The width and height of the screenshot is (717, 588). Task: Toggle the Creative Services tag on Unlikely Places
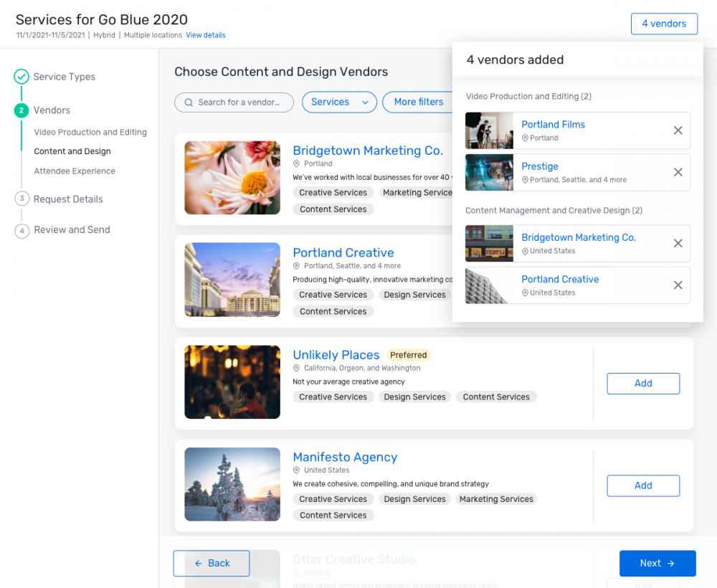(333, 397)
